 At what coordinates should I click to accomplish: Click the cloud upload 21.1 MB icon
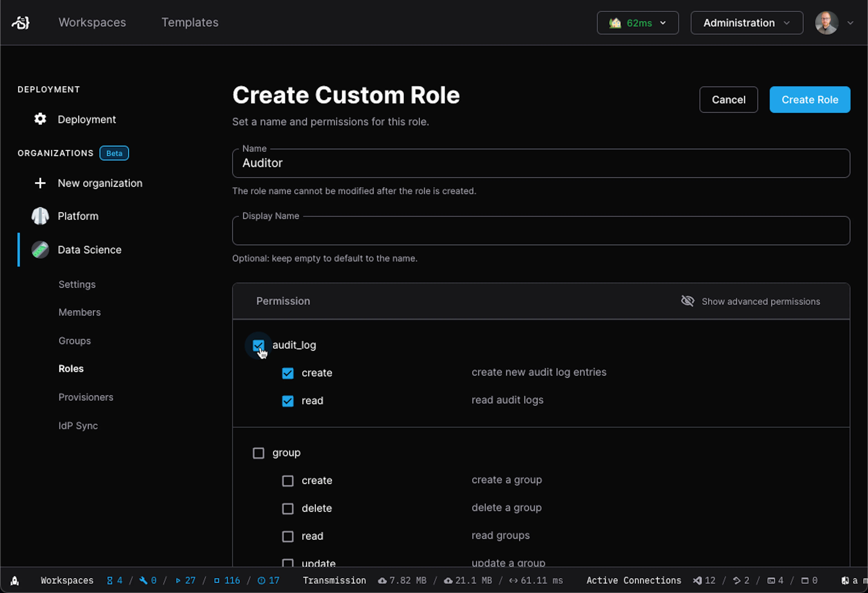pyautogui.click(x=448, y=580)
